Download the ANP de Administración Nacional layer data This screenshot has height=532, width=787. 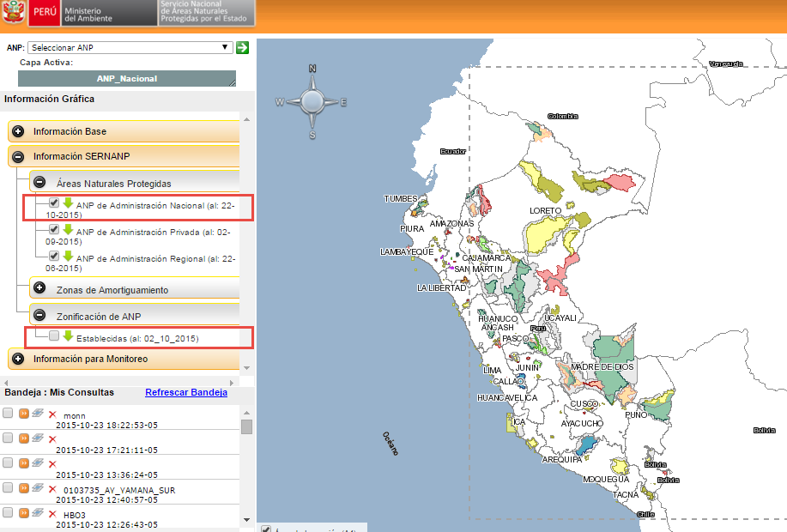click(67, 203)
